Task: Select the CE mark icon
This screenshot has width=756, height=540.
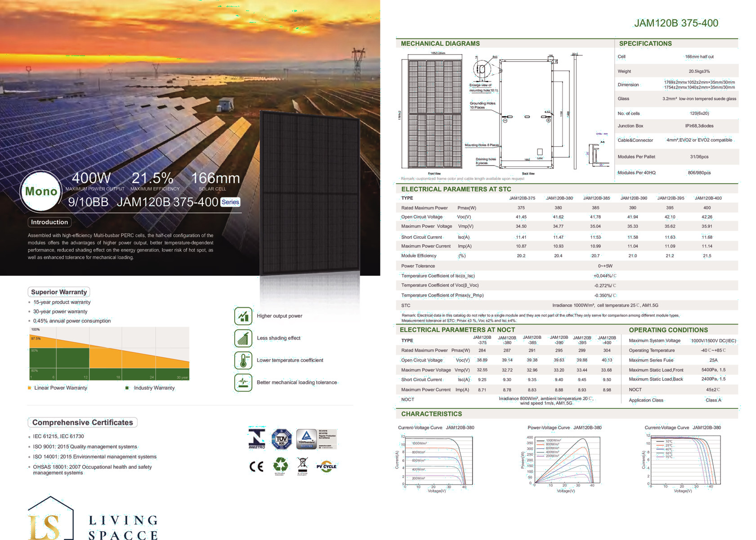Action: 256,466
